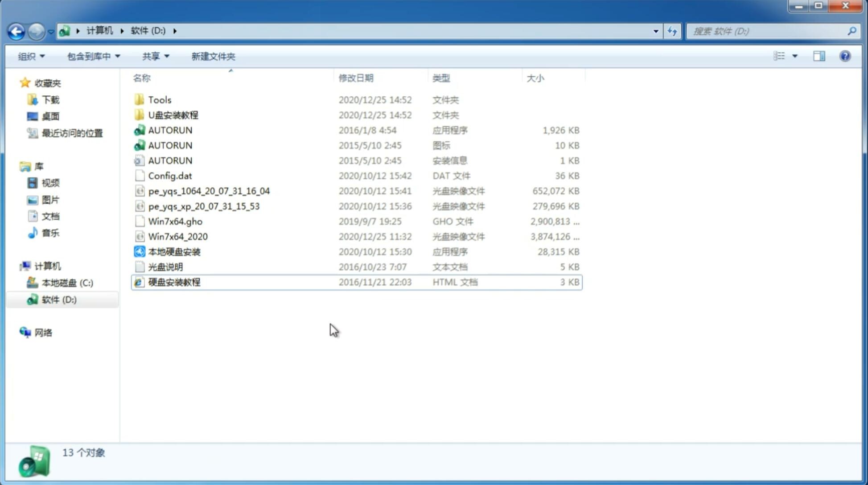Open Win7x64_2020 disc image file
The width and height of the screenshot is (868, 485).
pos(177,237)
